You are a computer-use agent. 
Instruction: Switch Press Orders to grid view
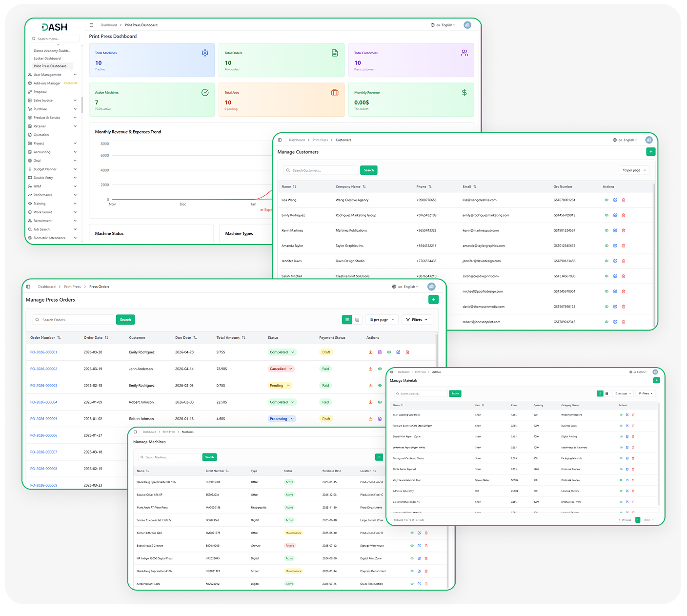tap(357, 320)
